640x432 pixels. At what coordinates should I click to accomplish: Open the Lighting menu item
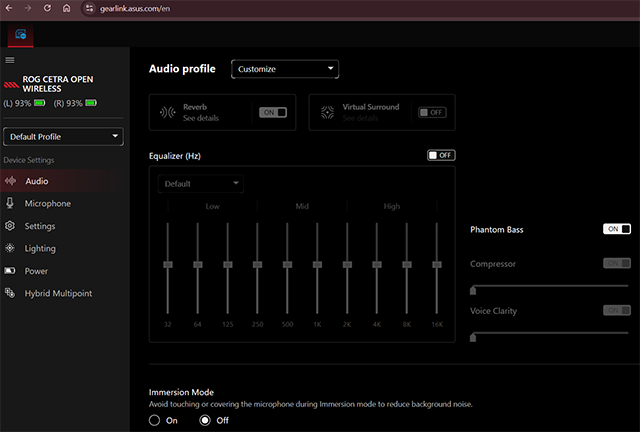pyautogui.click(x=40, y=248)
